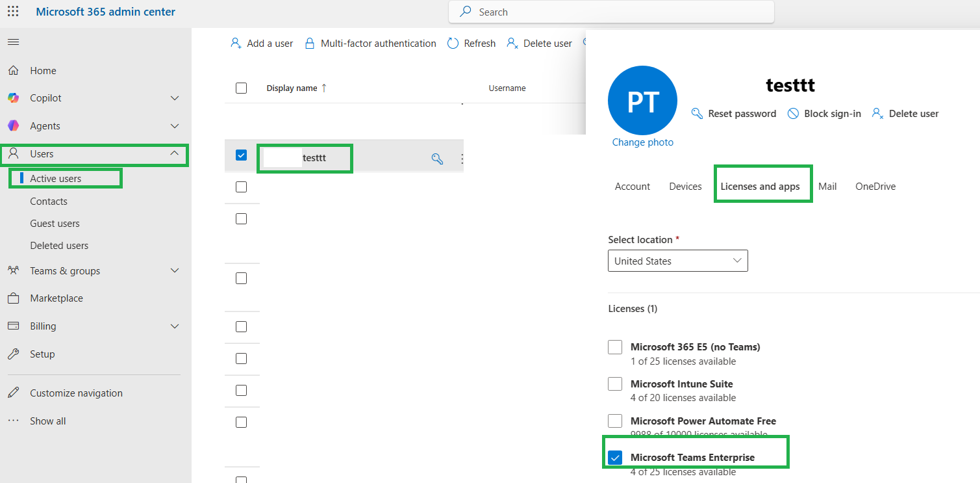Switch to the OneDrive tab
The width and height of the screenshot is (980, 483).
point(875,186)
